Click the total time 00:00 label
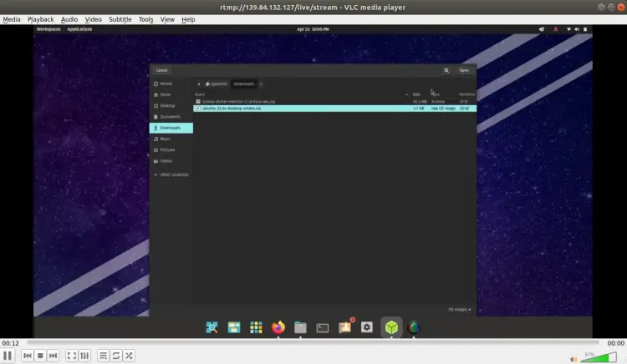 615,343
